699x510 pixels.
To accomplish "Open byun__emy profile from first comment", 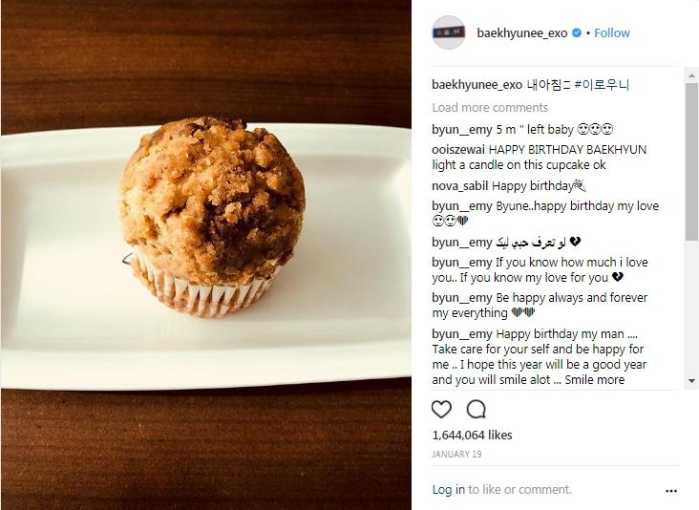I will (462, 130).
